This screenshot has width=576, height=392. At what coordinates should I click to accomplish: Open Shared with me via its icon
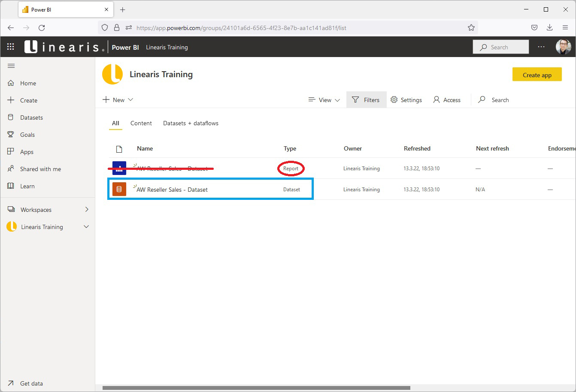tap(11, 169)
